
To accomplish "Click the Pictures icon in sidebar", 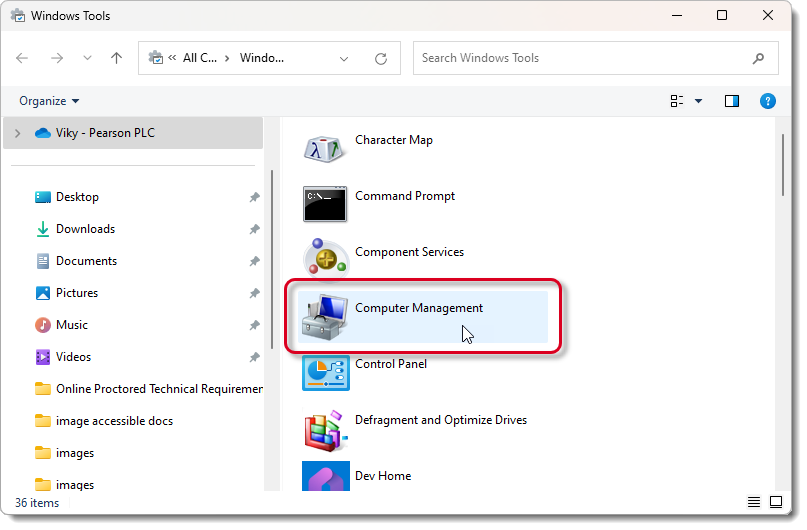I will pos(43,295).
